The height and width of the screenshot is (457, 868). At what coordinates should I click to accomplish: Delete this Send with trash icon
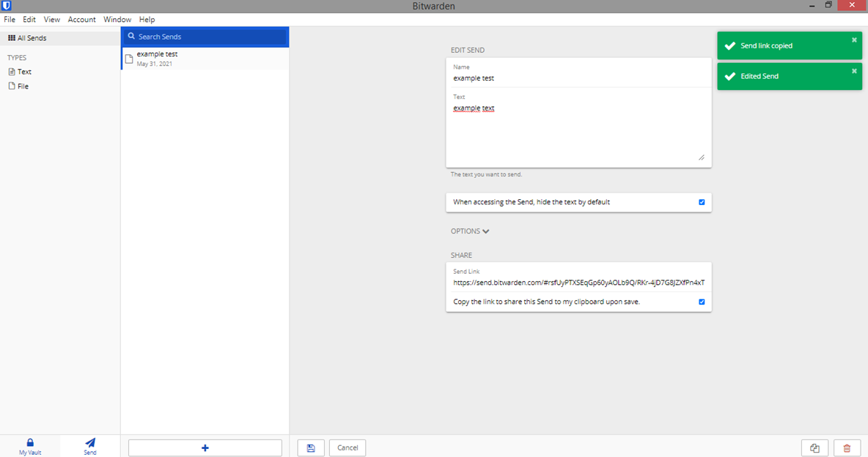(847, 447)
